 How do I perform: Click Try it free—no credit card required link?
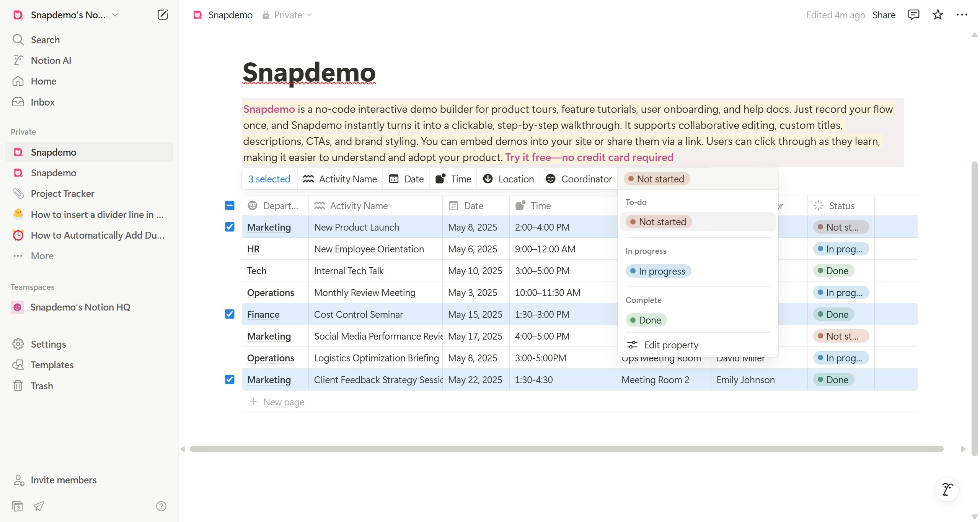pos(589,157)
